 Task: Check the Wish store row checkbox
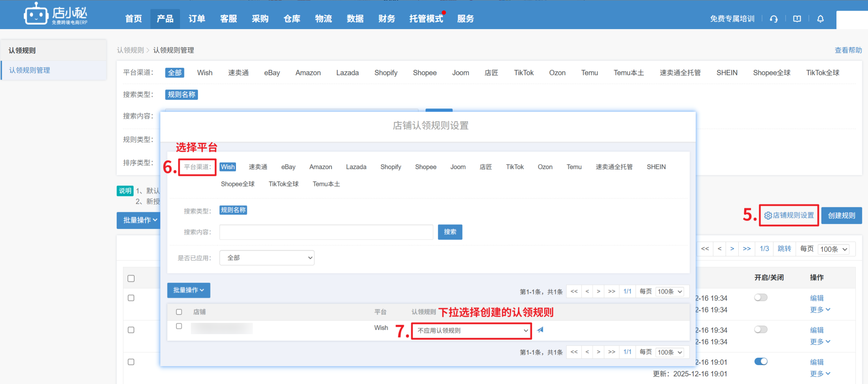click(179, 326)
